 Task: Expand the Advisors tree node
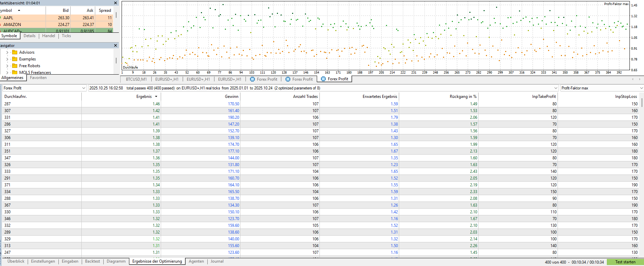7,52
